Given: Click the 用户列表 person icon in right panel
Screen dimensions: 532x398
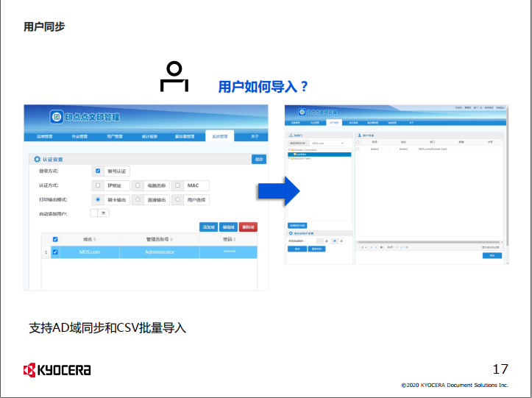Looking at the screenshot, I should (x=359, y=136).
